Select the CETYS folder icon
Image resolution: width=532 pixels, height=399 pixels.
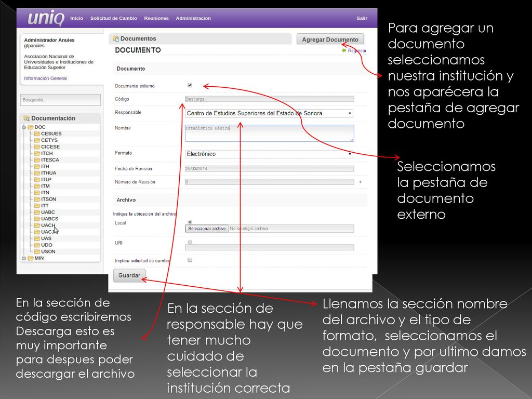(37, 140)
